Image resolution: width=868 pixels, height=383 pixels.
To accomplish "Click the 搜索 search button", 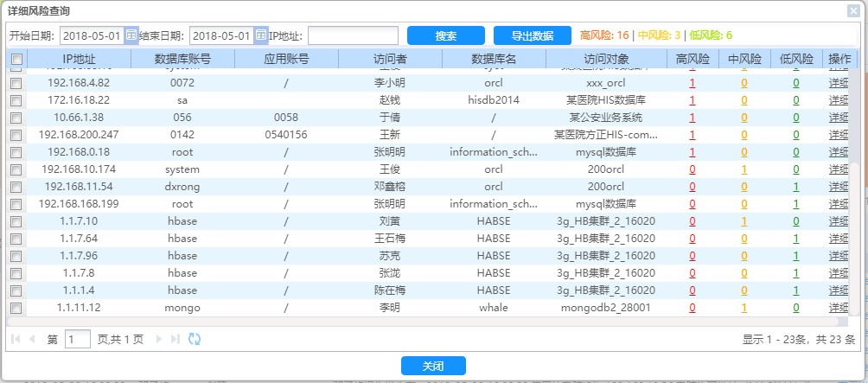I will point(445,35).
